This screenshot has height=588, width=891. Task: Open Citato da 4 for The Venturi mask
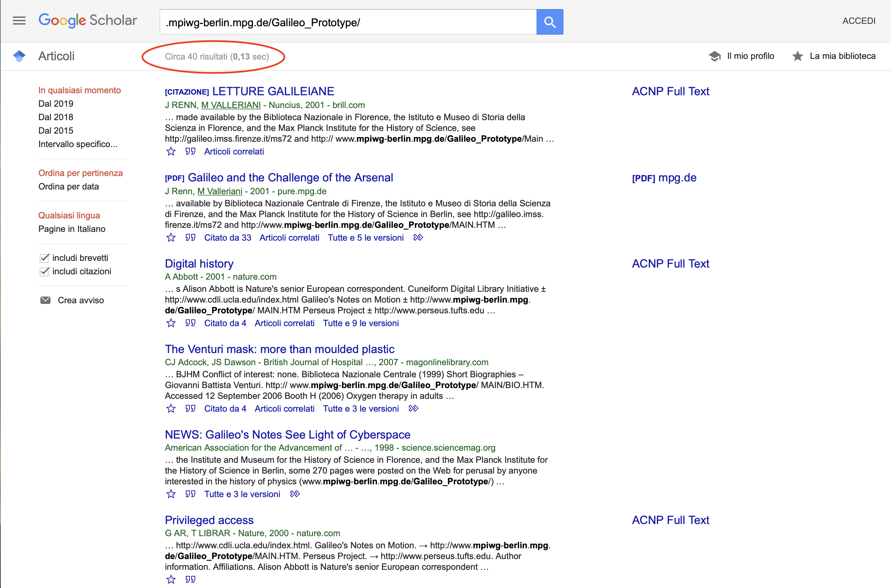click(225, 409)
